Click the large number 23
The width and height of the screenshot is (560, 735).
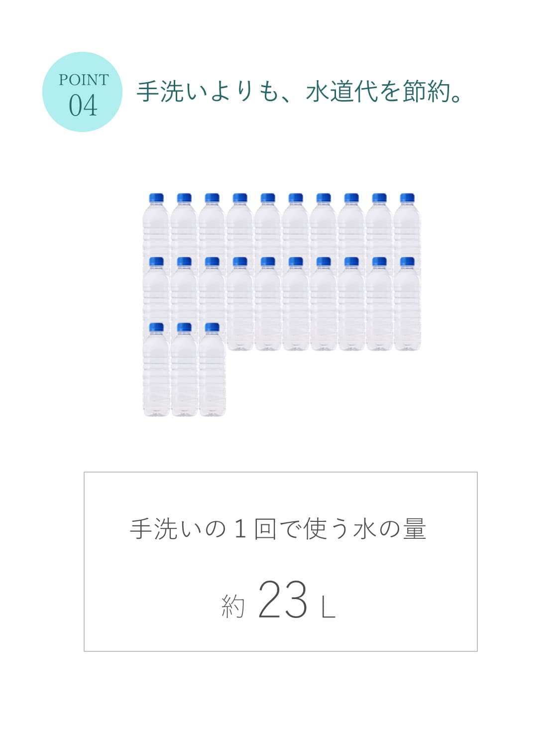click(x=283, y=599)
